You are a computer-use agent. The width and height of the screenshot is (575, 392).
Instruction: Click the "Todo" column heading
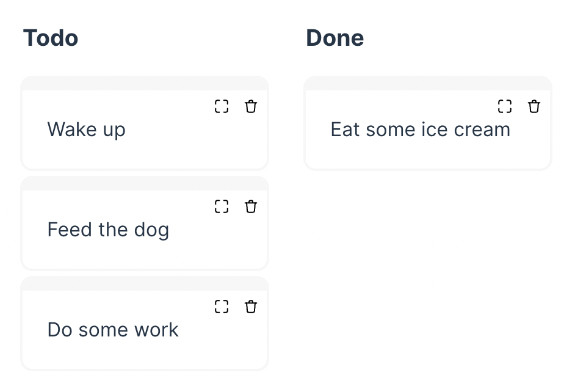[51, 38]
